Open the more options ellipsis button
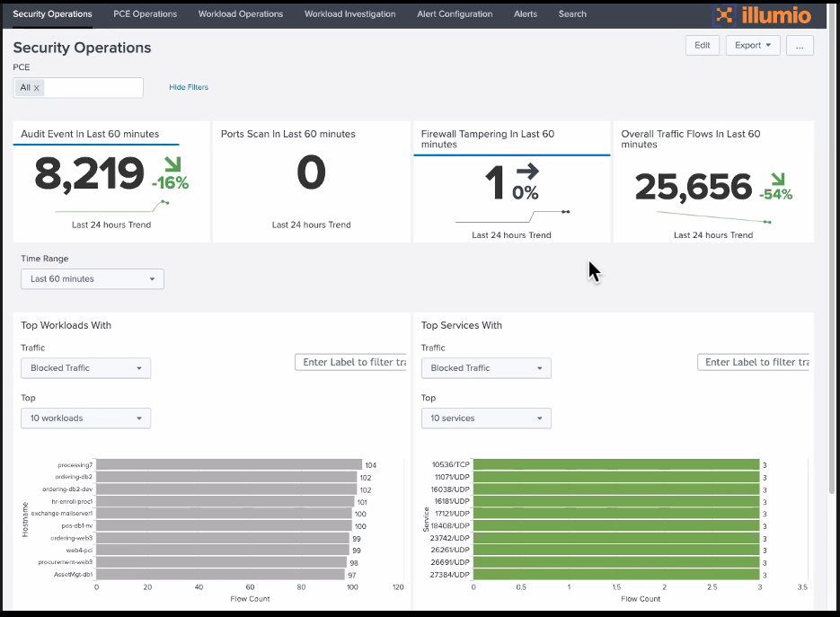 coord(800,46)
